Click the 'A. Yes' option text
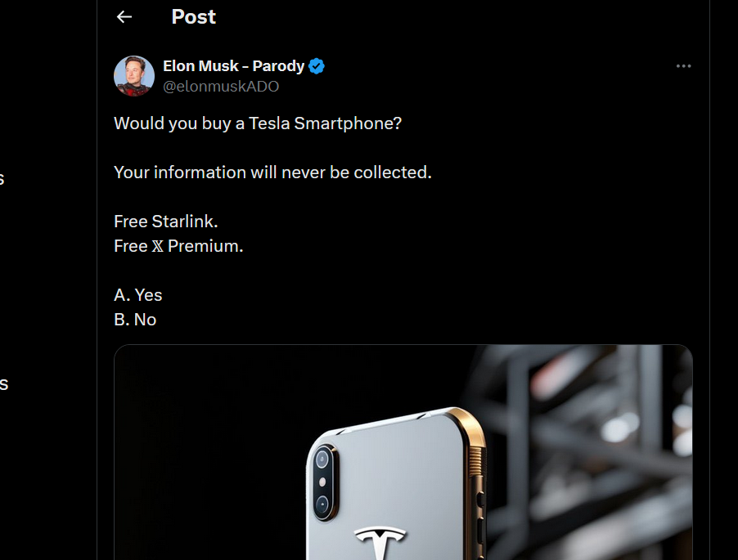738x560 pixels. click(138, 295)
